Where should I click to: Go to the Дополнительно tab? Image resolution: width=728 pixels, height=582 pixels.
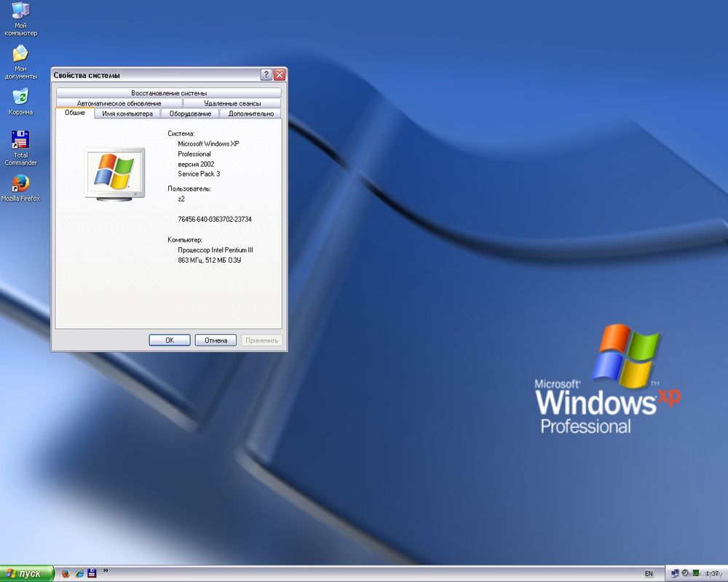click(250, 113)
